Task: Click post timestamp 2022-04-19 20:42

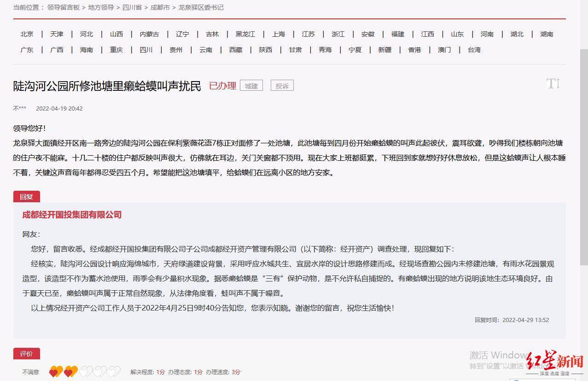Action: [59, 109]
